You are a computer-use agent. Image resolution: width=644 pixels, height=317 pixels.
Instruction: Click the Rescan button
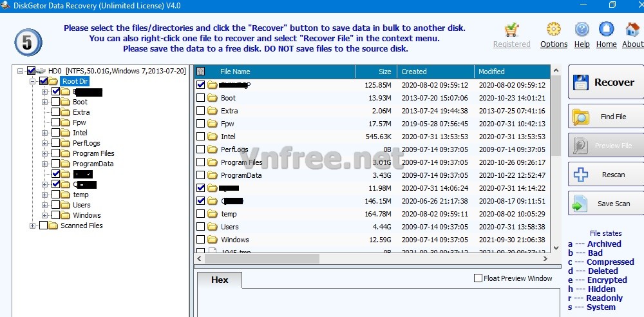coord(606,175)
